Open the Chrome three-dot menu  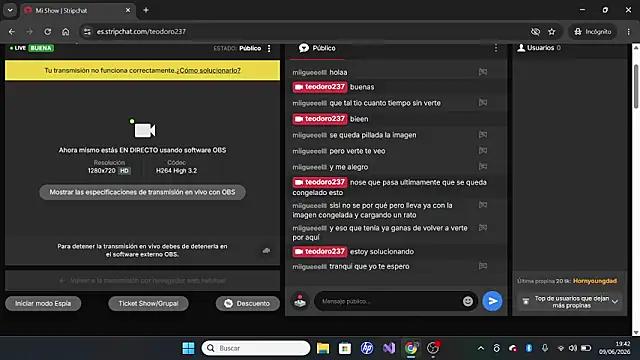[629, 31]
